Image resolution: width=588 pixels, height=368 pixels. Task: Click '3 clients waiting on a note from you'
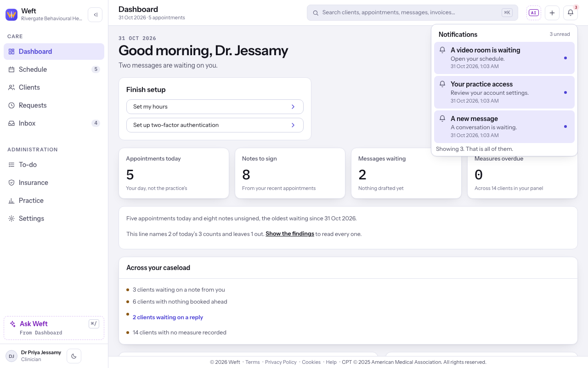point(179,290)
